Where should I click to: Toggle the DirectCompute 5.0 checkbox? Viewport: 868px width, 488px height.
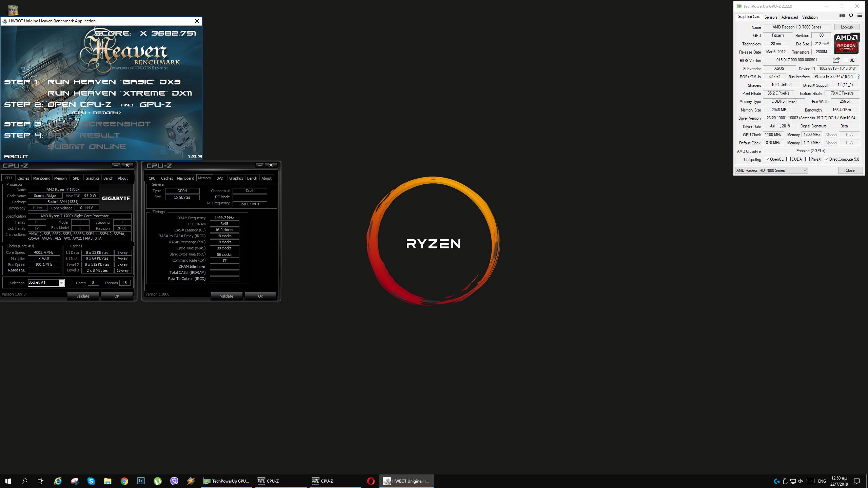[x=826, y=159]
